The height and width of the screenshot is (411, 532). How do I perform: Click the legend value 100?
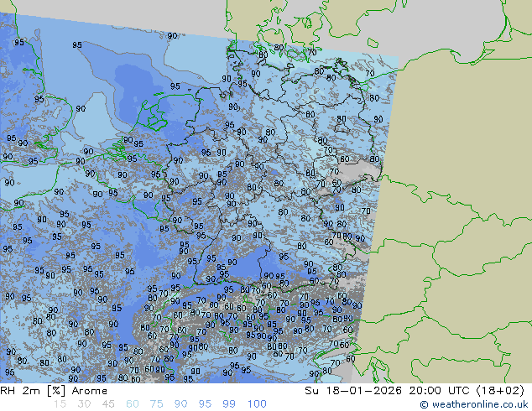pyautogui.click(x=257, y=404)
